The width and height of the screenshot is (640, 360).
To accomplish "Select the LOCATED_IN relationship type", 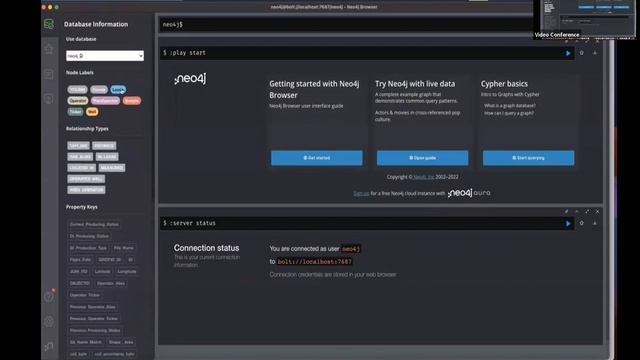I will click(82, 168).
